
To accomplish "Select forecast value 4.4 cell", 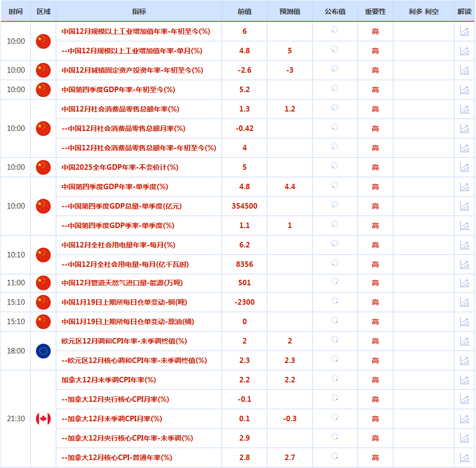I will [290, 187].
